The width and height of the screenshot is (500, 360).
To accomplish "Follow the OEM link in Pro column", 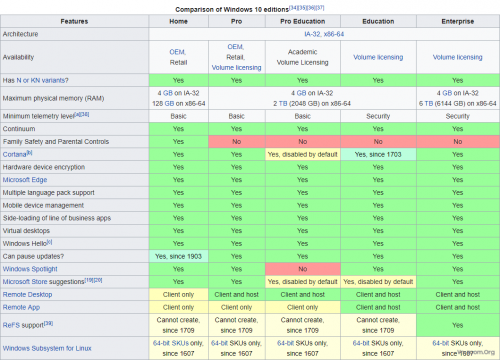I will tap(235, 47).
